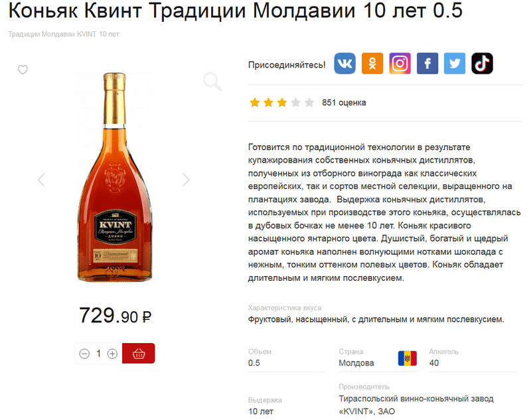Show previous product image with left arrow
This screenshot has height=420, width=531.
pyautogui.click(x=41, y=180)
